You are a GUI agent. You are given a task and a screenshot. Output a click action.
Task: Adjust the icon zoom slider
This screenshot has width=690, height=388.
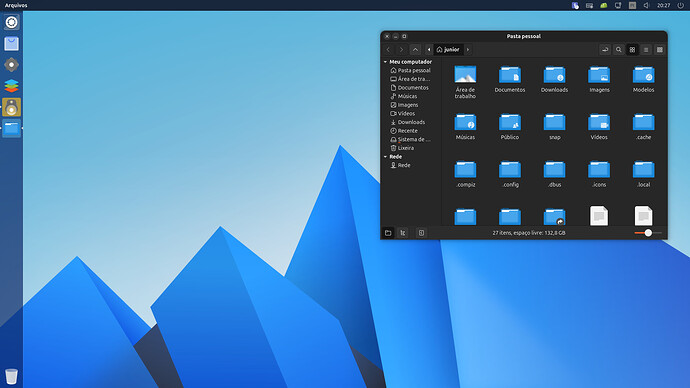click(648, 233)
